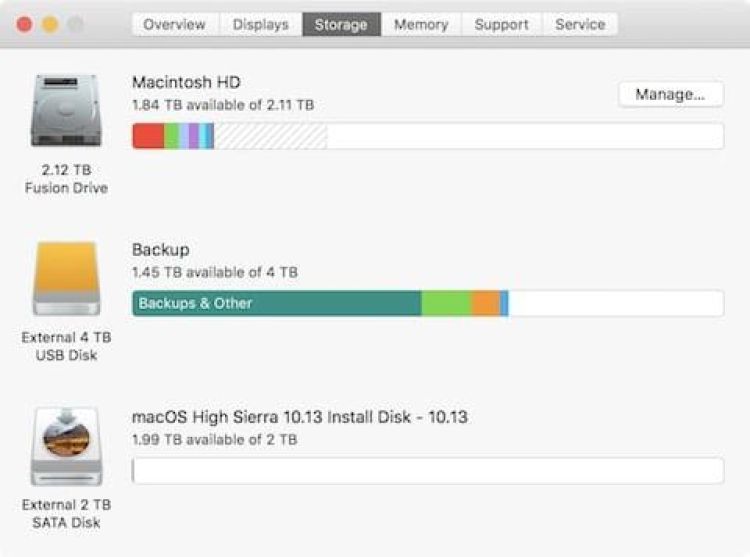Click the Macintosh HD volume name
The width and height of the screenshot is (750, 557).
(186, 82)
